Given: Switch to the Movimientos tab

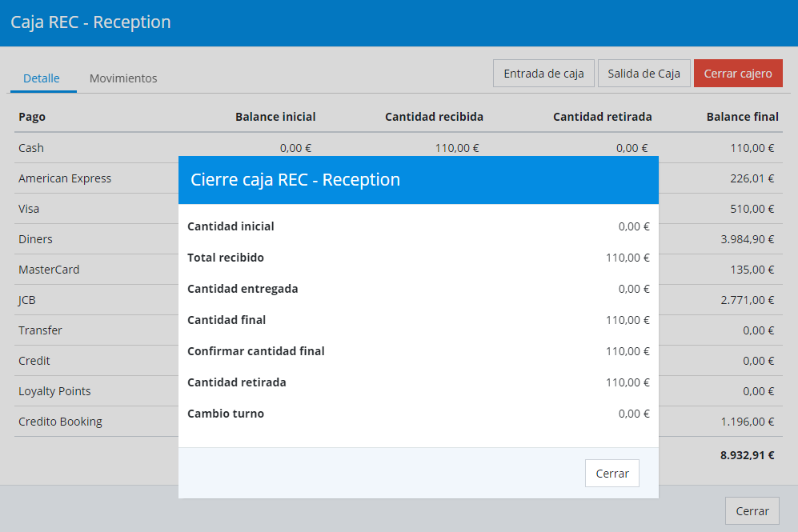Looking at the screenshot, I should click(x=123, y=78).
